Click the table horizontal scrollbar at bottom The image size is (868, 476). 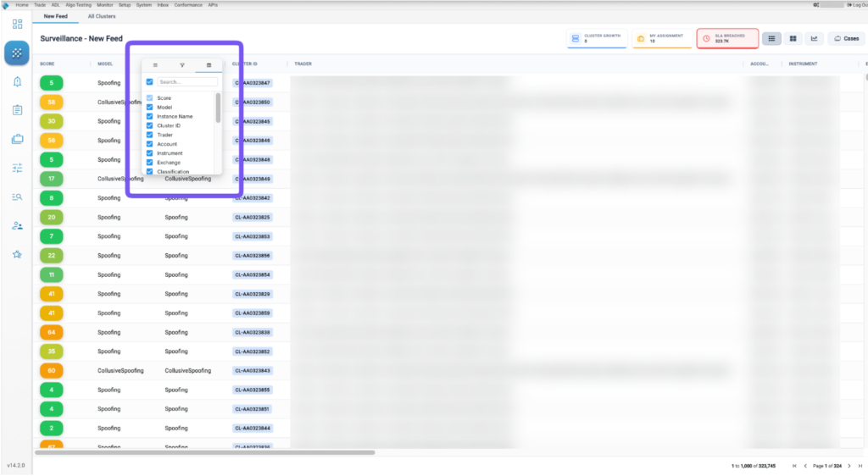click(205, 452)
